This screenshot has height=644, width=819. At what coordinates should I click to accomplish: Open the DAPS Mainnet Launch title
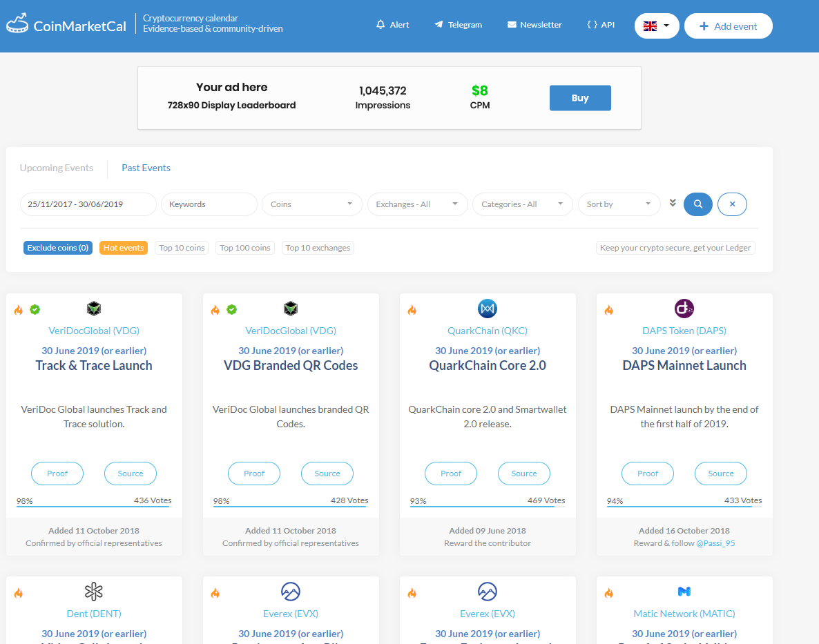pyautogui.click(x=684, y=365)
